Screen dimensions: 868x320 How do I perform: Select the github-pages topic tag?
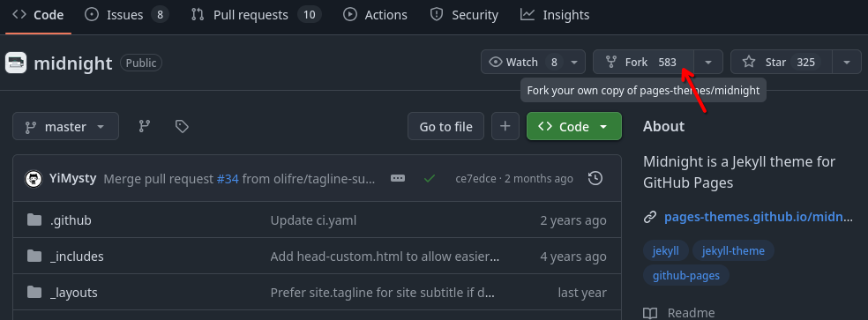686,275
